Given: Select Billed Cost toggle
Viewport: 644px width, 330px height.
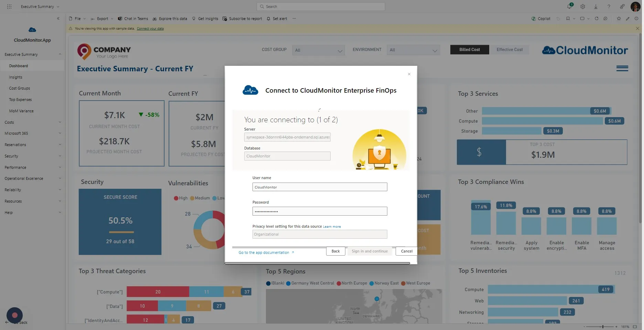Looking at the screenshot, I should pos(470,50).
